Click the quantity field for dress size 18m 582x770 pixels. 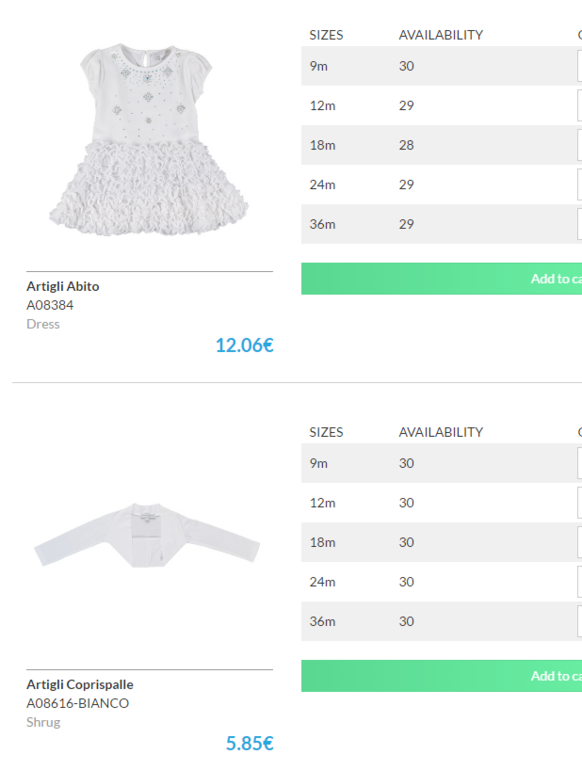click(x=580, y=145)
